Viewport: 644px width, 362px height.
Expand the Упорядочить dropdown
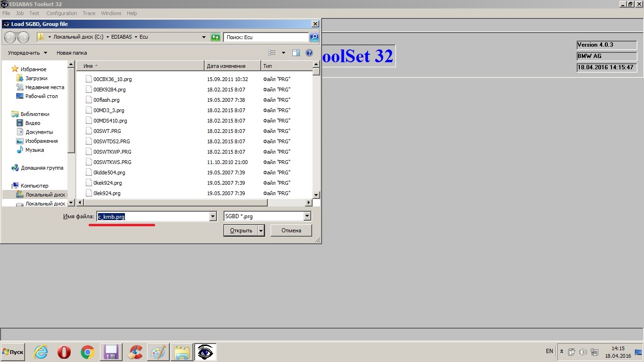(x=27, y=53)
